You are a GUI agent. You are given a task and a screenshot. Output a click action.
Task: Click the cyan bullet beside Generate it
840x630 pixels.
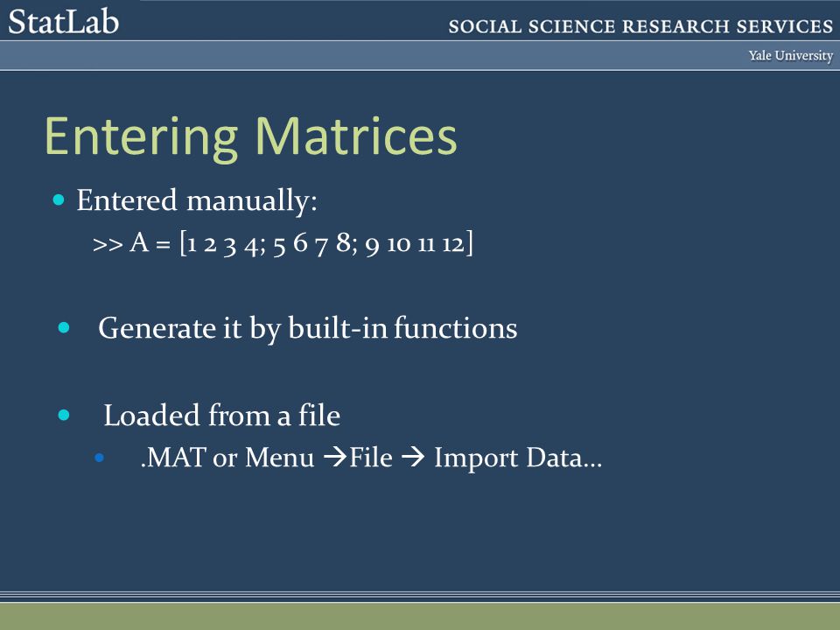point(64,327)
